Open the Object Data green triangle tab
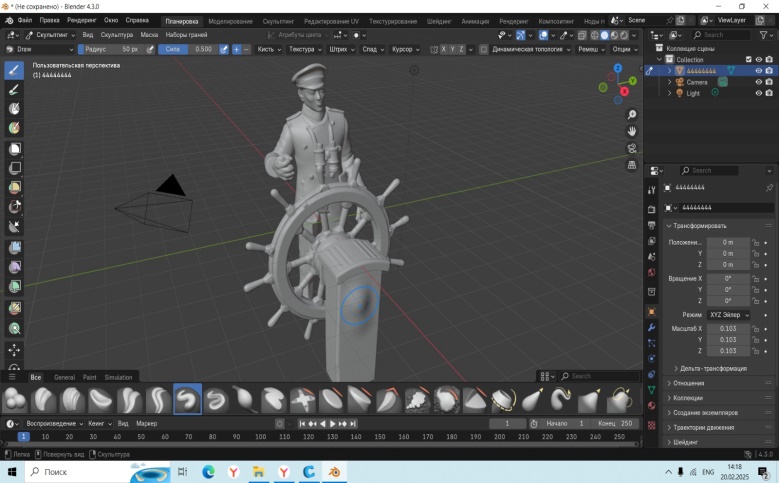The image size is (779, 483). coord(651,390)
